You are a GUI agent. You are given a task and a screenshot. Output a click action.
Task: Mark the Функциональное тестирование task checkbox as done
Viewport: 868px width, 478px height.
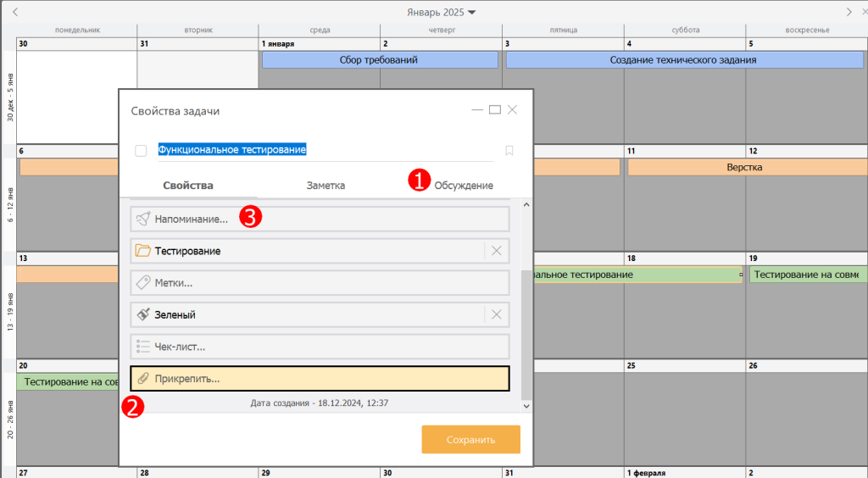pyautogui.click(x=141, y=151)
